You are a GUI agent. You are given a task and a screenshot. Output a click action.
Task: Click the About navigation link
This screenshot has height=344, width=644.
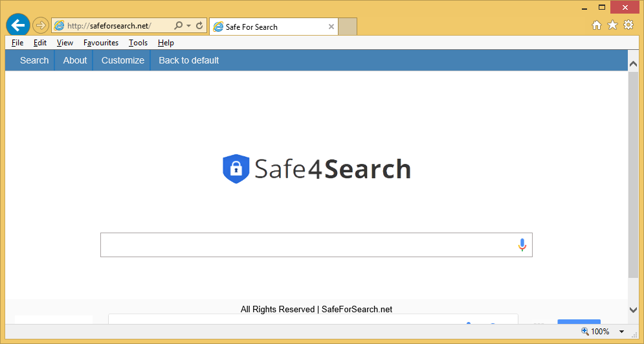point(75,60)
